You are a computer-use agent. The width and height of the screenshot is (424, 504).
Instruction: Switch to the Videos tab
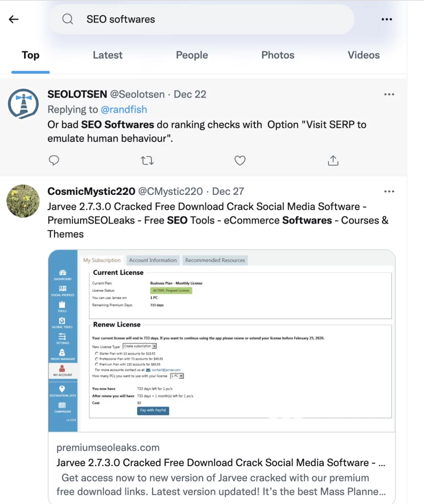(363, 55)
